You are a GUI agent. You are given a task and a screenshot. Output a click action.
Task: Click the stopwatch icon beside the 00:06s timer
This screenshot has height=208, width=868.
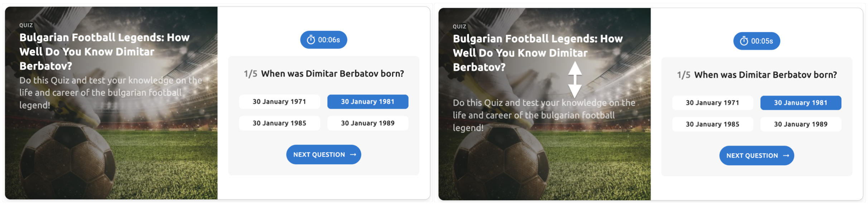[x=311, y=40]
